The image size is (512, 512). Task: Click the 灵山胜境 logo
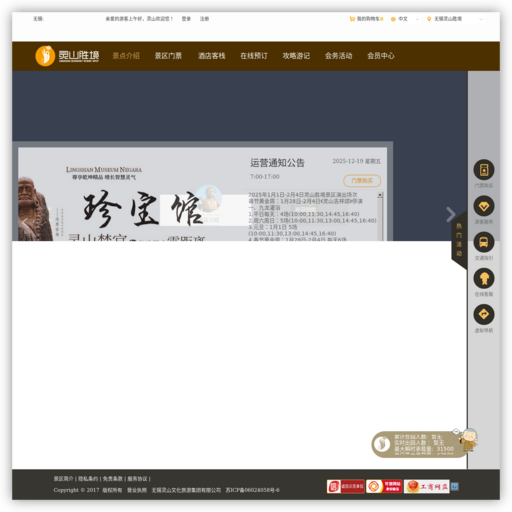tap(67, 56)
